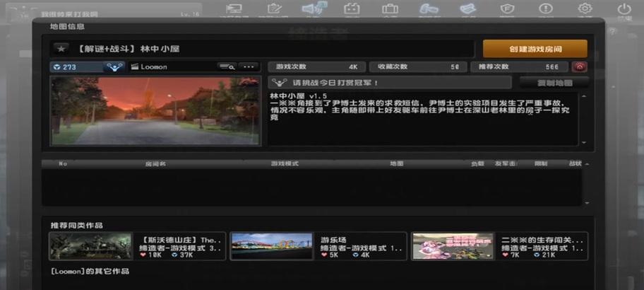Click down arrow of room list scrollbar
This screenshot has height=290, width=644.
coord(587,203)
